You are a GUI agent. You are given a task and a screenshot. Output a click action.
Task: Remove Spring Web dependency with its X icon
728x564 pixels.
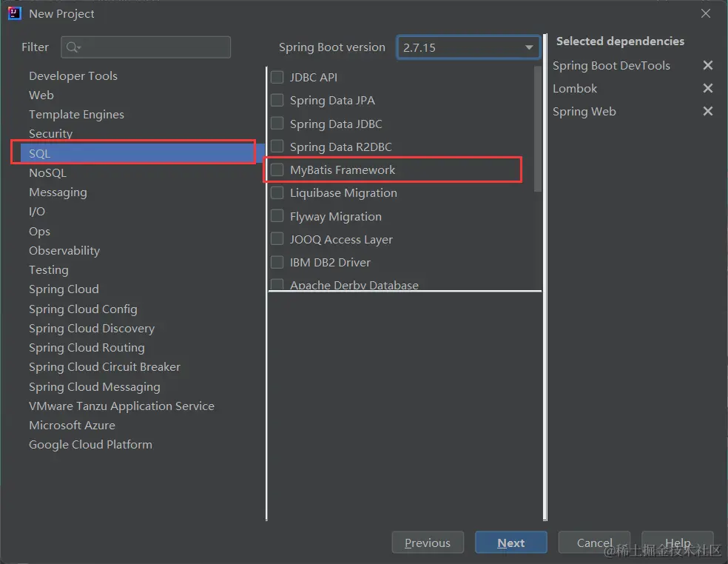click(708, 112)
